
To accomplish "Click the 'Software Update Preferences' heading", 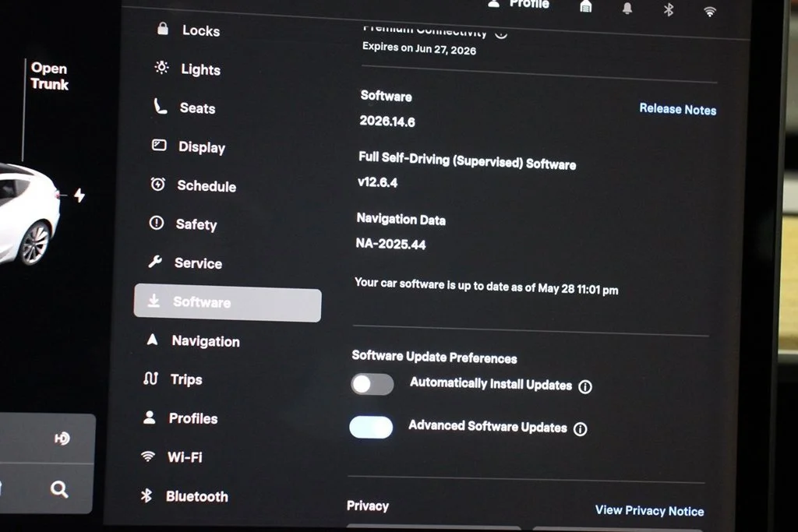I will [x=435, y=357].
